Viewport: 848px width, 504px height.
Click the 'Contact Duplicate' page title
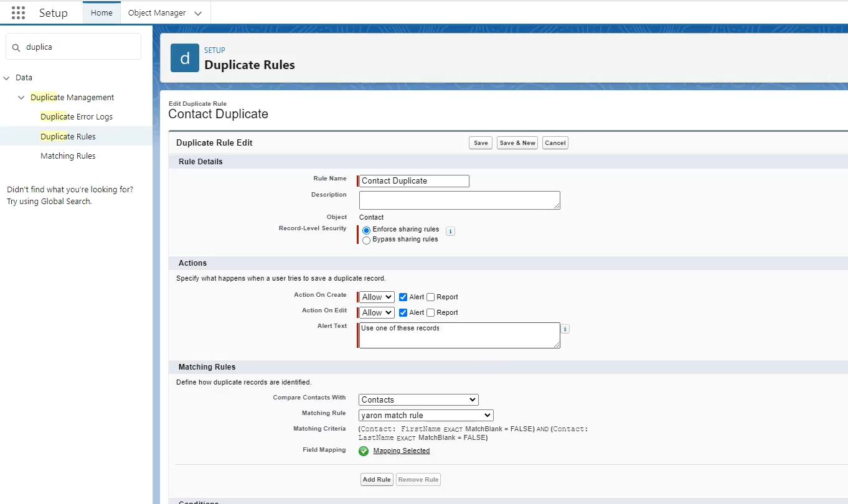218,114
